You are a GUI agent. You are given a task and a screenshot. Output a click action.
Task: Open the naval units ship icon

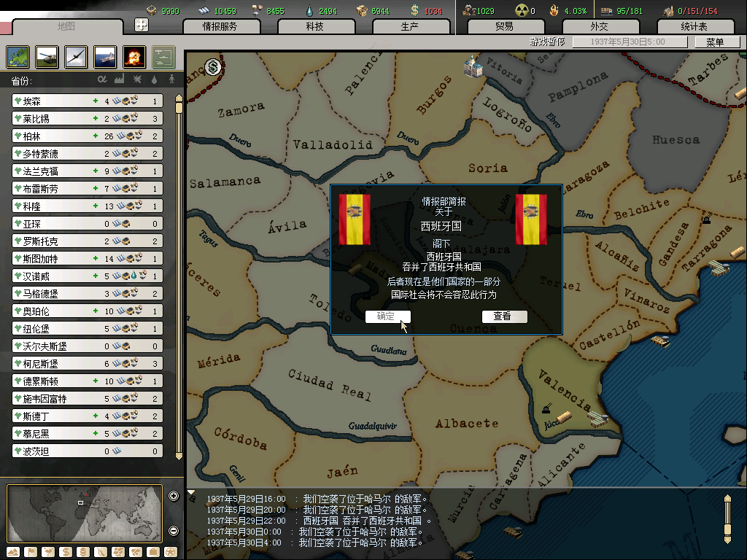pyautogui.click(x=105, y=57)
